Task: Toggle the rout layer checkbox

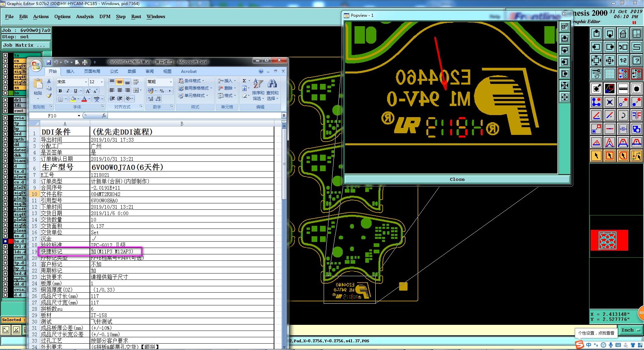Action: point(5,110)
